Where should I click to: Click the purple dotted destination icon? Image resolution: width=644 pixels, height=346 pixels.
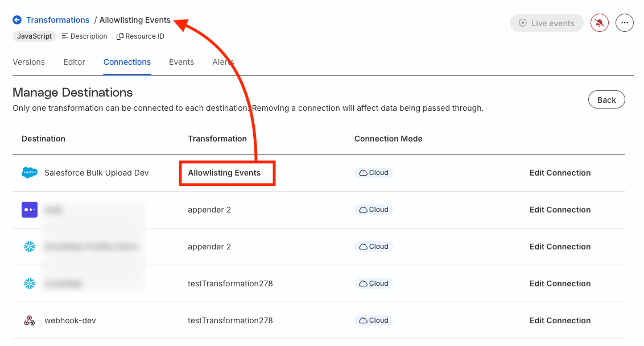tap(30, 210)
